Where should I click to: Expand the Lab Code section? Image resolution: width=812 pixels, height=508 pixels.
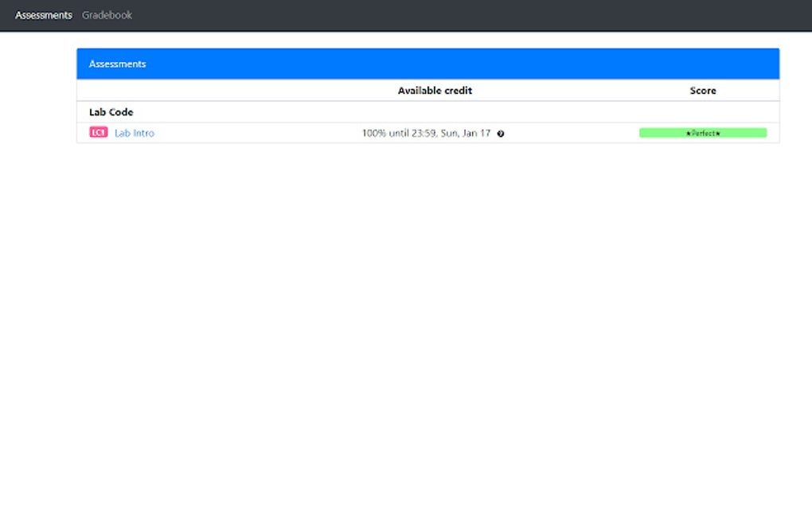tap(111, 111)
